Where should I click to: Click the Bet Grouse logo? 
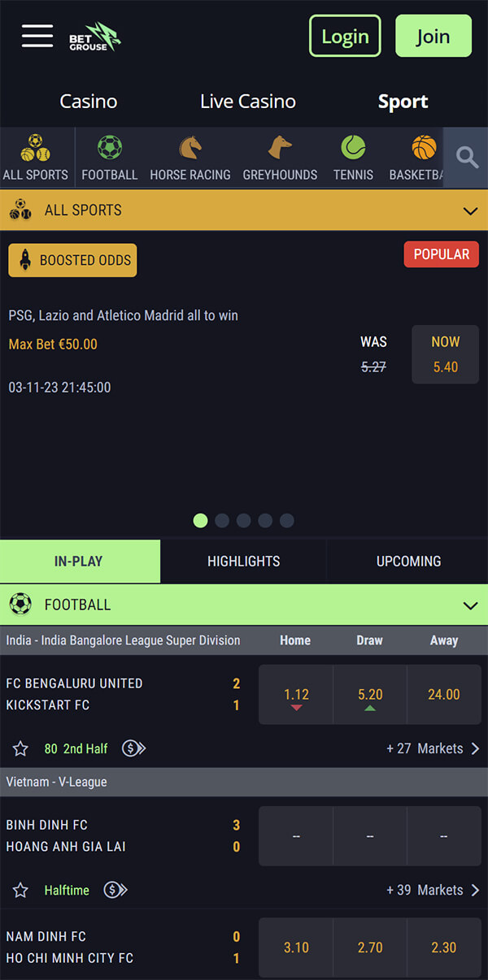point(94,37)
